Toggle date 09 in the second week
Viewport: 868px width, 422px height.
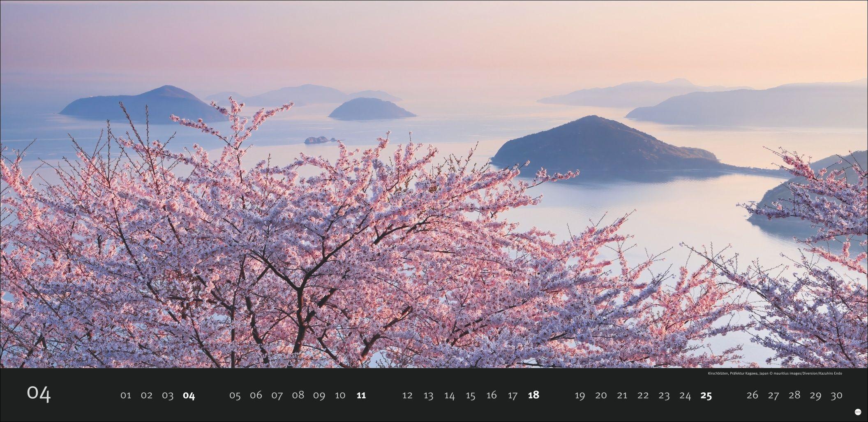pos(319,395)
